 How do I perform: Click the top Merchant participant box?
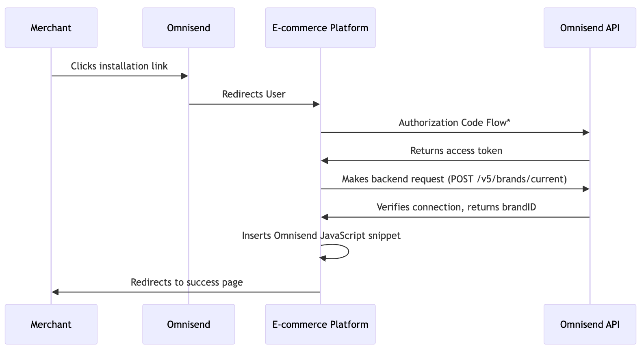pos(51,28)
